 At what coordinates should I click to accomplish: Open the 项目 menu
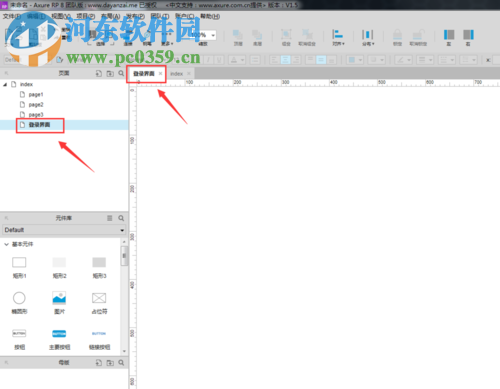[86, 16]
